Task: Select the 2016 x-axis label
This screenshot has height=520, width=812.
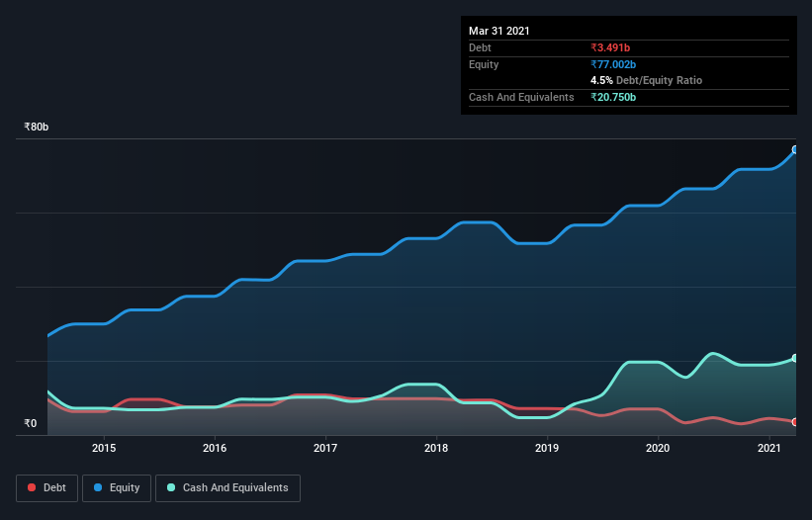Action: 215,448
